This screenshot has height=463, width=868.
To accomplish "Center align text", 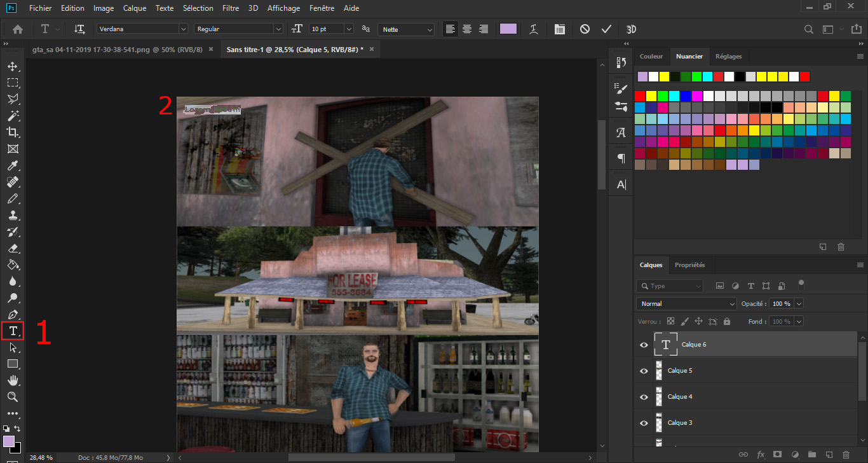I will point(467,29).
